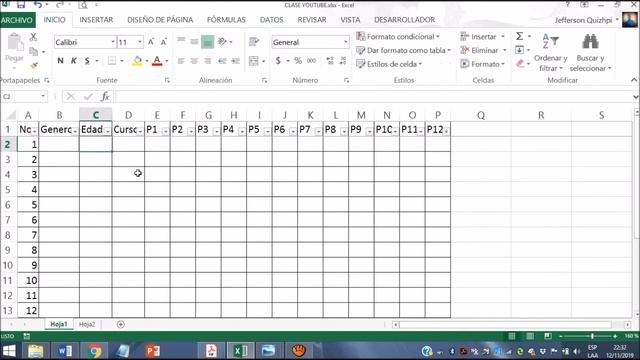Image resolution: width=640 pixels, height=360 pixels.
Task: Switch to the FÓRMULAS tab
Action: pos(226,20)
